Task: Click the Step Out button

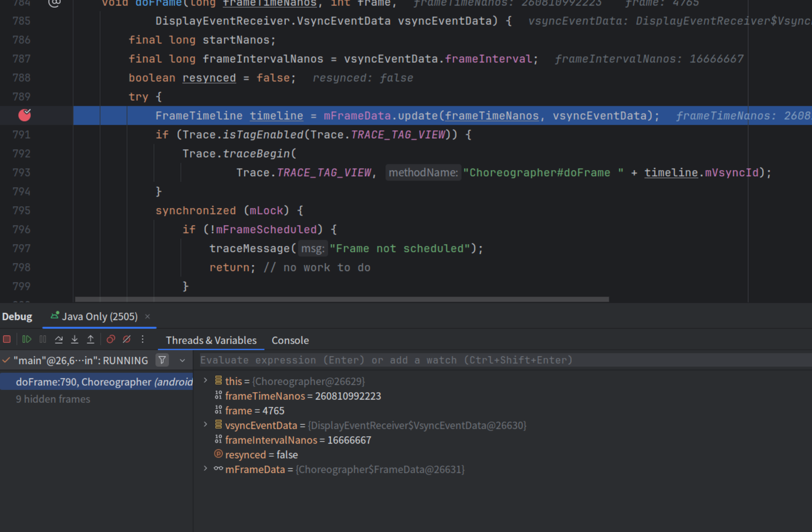Action: 91,339
